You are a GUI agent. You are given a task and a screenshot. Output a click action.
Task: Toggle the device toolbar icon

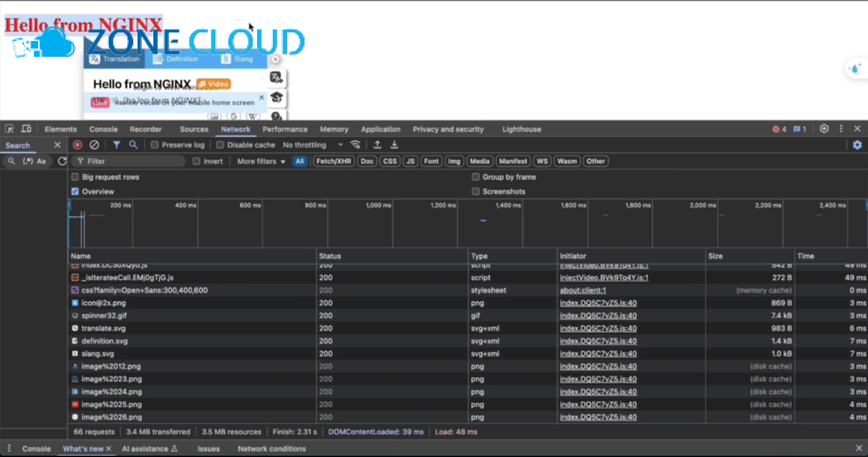pos(26,129)
